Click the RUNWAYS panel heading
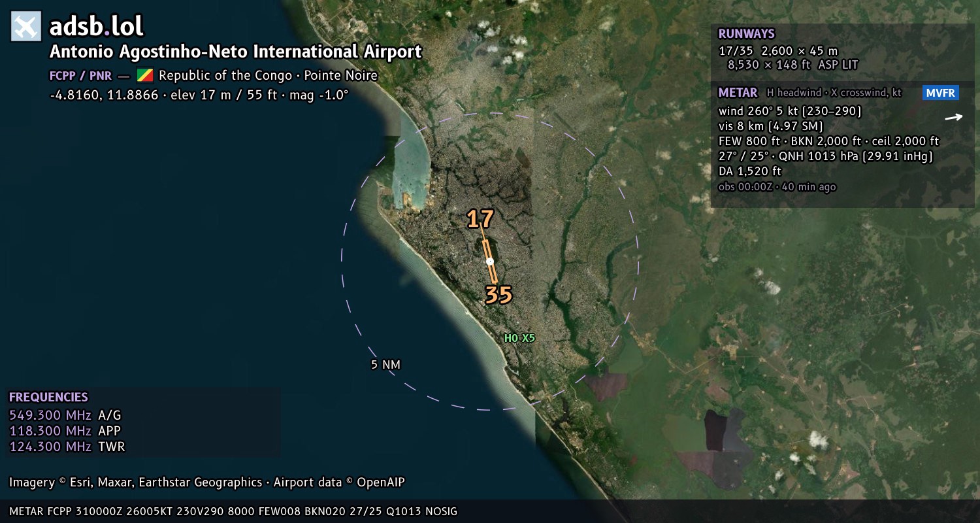The width and height of the screenshot is (980, 523). click(x=746, y=34)
